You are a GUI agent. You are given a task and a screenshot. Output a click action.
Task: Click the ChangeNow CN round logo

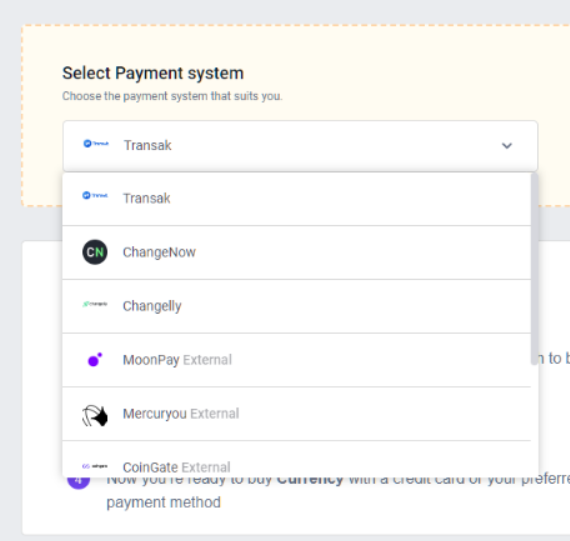pyautogui.click(x=95, y=252)
